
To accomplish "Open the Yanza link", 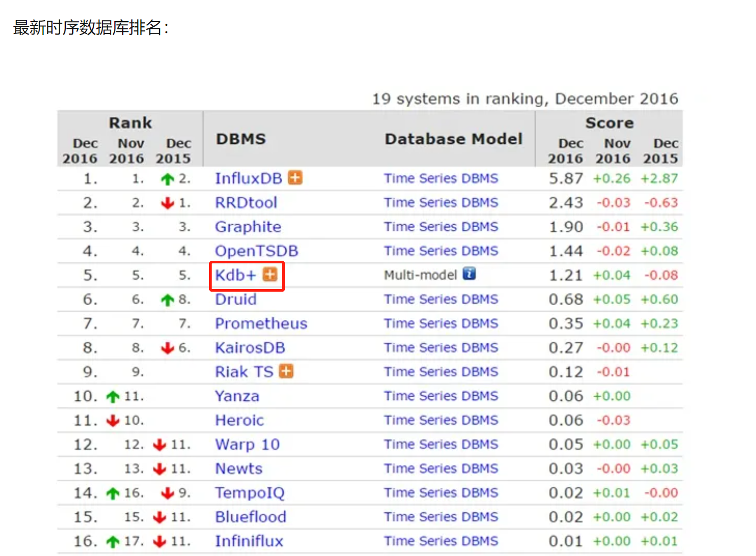I will [x=237, y=396].
